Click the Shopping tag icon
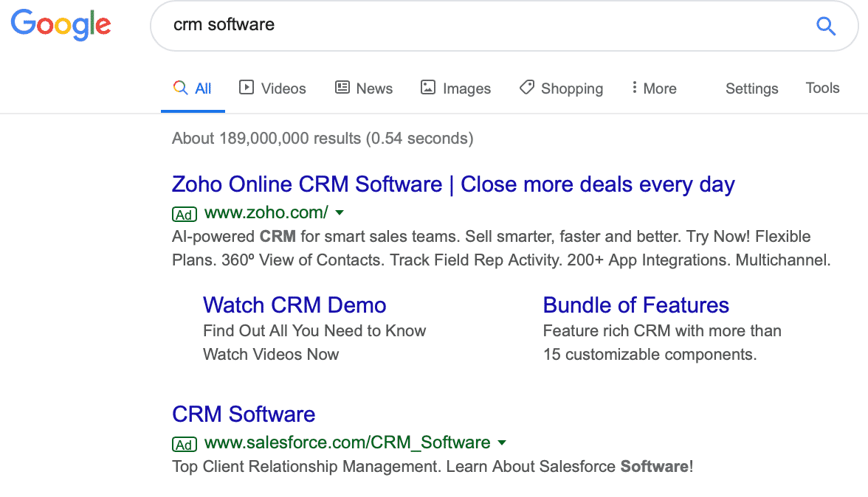Viewport: 868px width, 497px height. pos(527,87)
